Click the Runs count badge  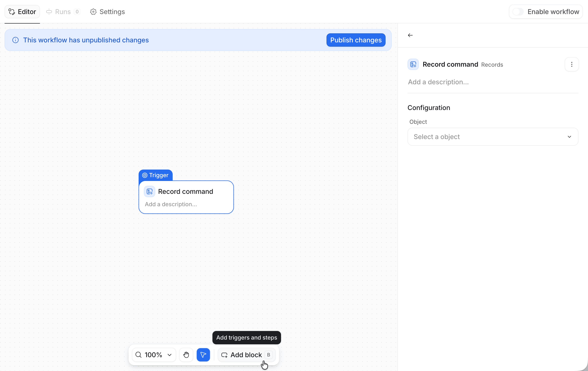click(77, 12)
